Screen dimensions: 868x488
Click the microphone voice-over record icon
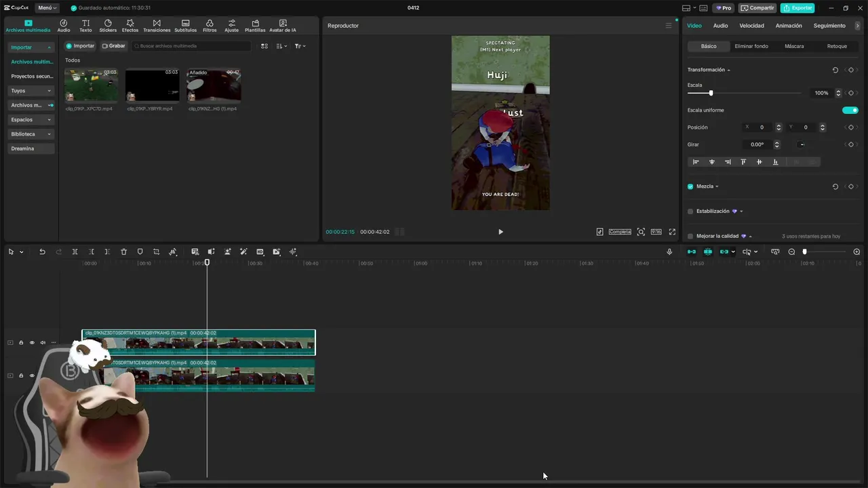(x=669, y=251)
